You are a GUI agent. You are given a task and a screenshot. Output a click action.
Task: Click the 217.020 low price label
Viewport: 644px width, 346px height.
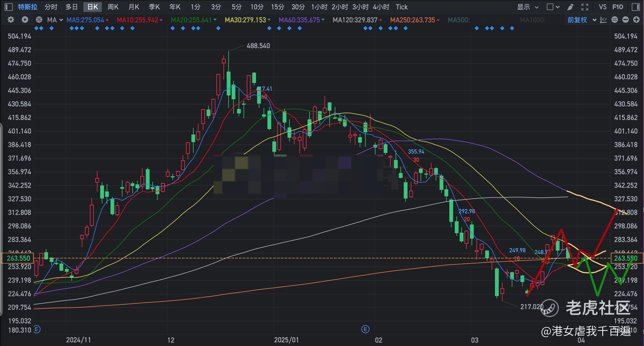click(x=532, y=307)
